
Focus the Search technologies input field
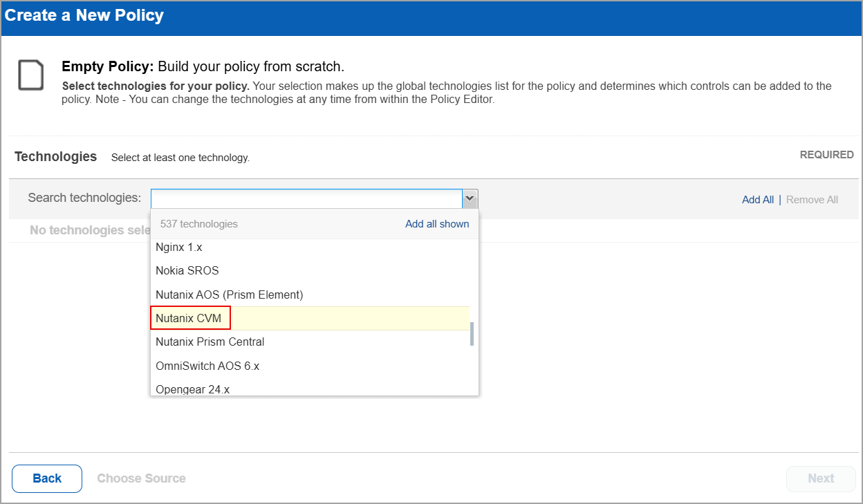coord(306,198)
